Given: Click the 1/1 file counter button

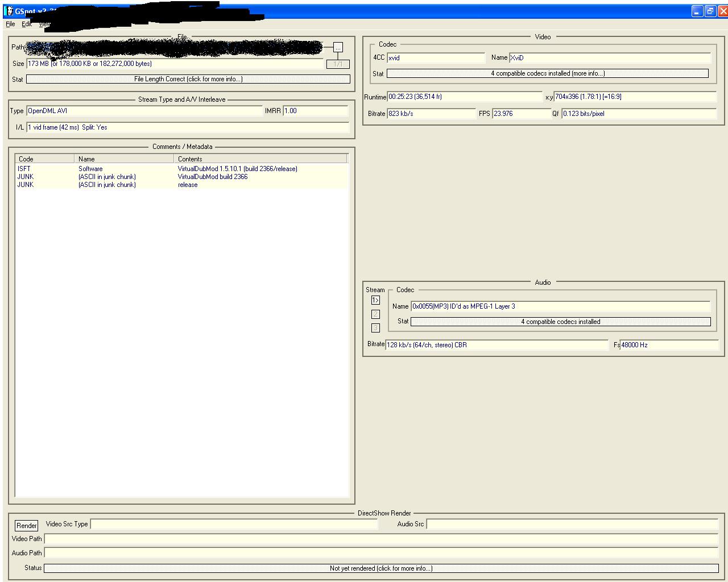Looking at the screenshot, I should pyautogui.click(x=338, y=64).
